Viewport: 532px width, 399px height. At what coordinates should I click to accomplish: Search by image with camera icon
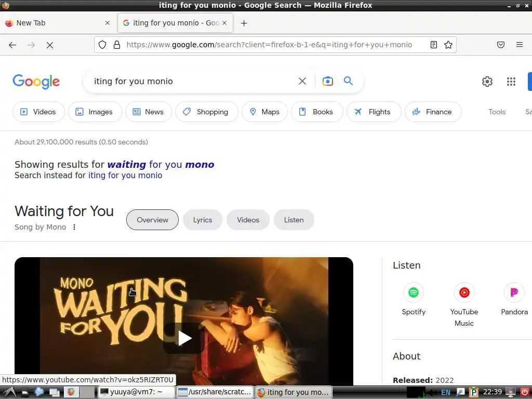[x=328, y=81]
